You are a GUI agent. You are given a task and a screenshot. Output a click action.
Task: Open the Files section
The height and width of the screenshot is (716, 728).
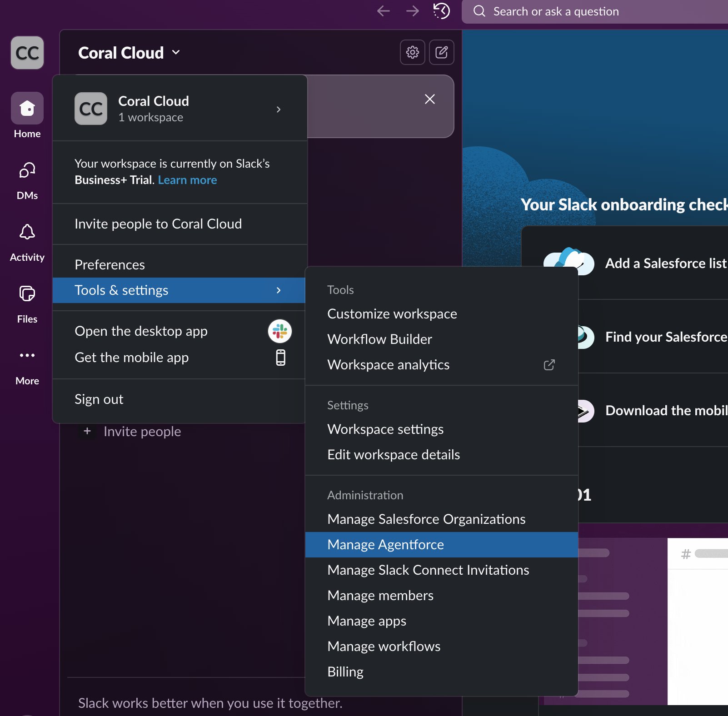27,294
